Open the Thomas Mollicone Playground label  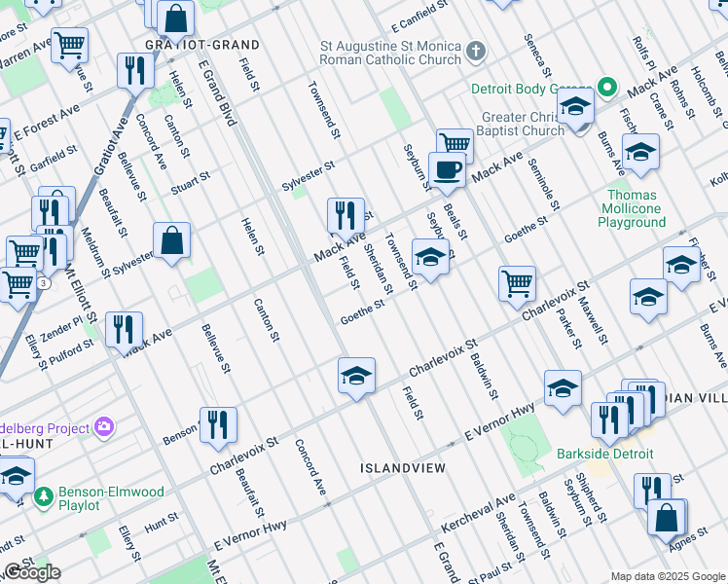[x=632, y=208]
